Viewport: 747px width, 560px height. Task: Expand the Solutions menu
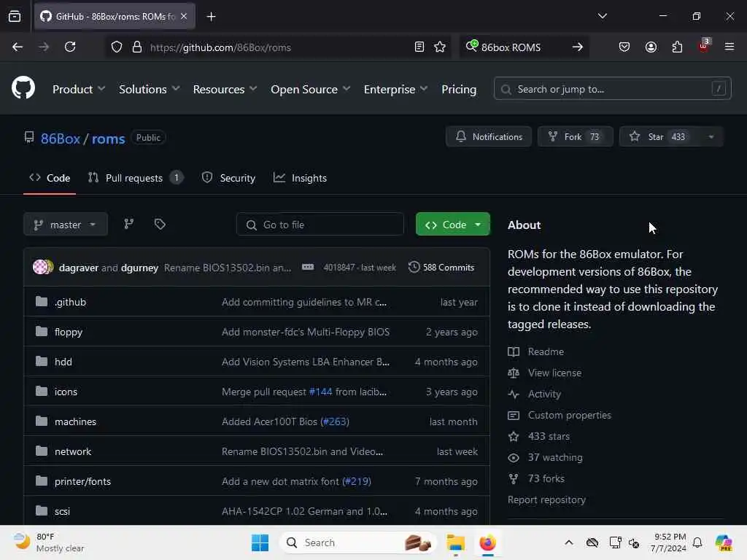(149, 89)
